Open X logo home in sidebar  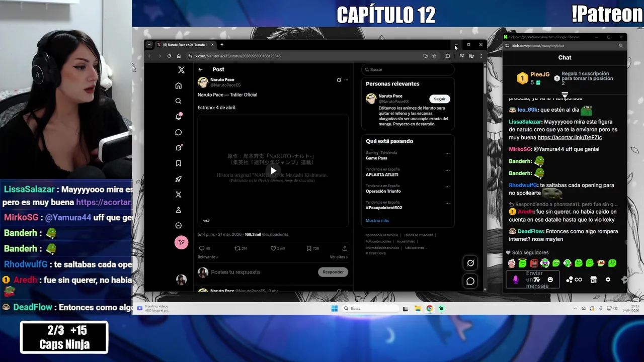(181, 70)
